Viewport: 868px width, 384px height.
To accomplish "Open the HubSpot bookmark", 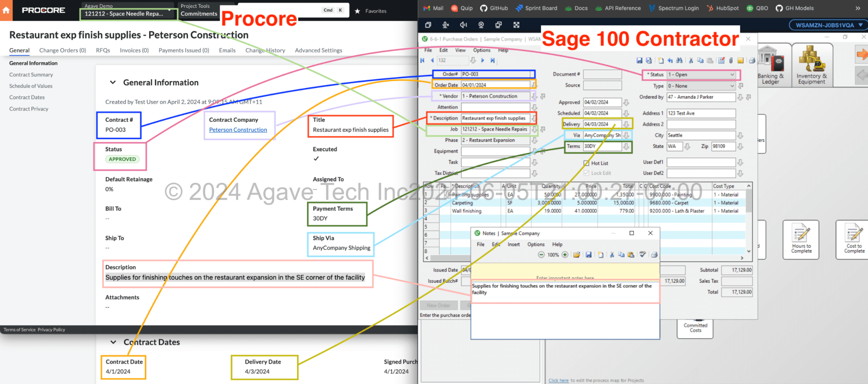I will pos(722,8).
